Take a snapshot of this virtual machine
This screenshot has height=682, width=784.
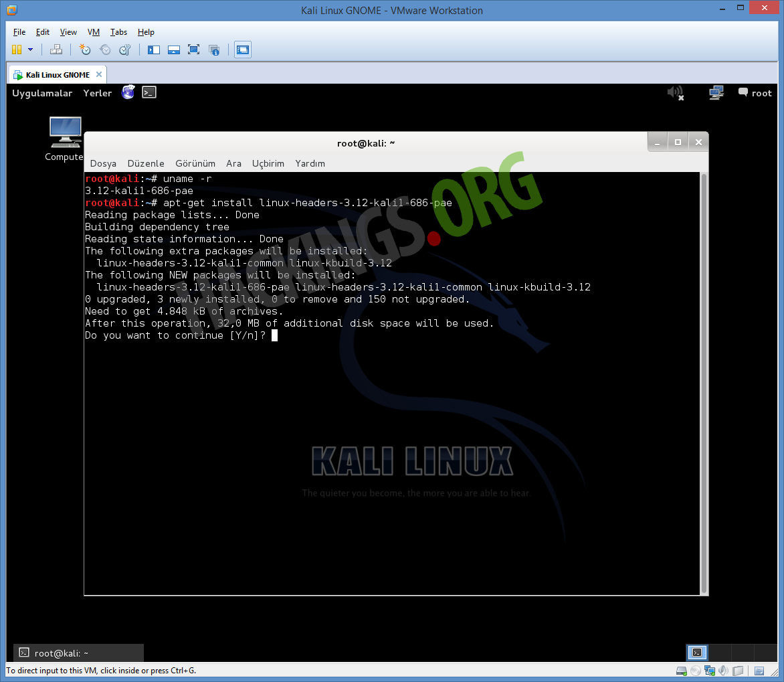(x=85, y=50)
